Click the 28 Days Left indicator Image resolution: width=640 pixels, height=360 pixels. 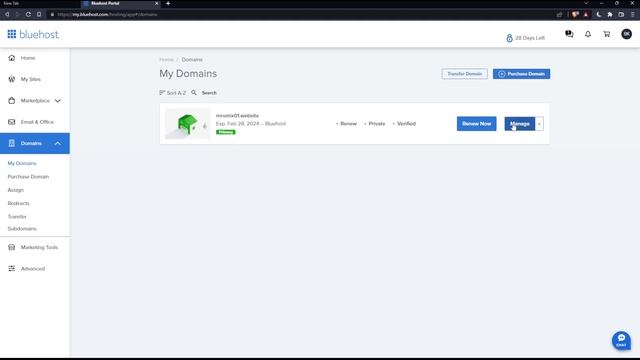click(x=525, y=38)
